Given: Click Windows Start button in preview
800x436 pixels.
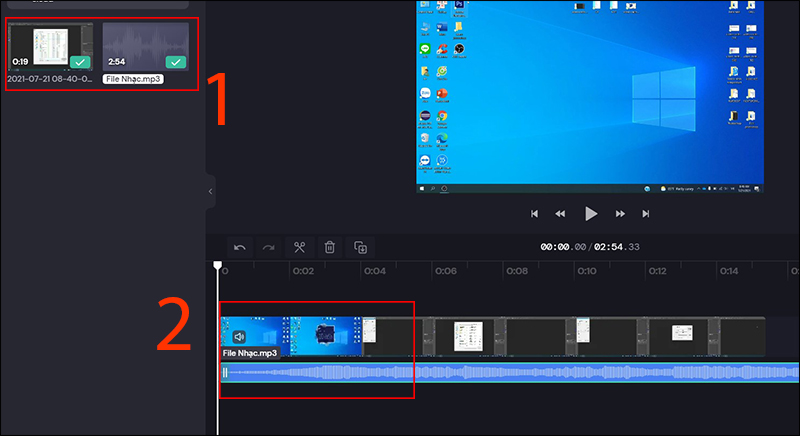Looking at the screenshot, I should pyautogui.click(x=422, y=189).
